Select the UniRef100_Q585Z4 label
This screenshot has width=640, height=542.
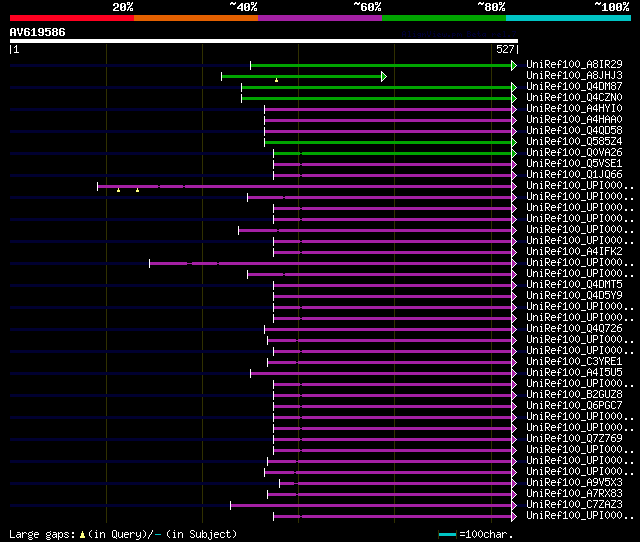pos(574,142)
